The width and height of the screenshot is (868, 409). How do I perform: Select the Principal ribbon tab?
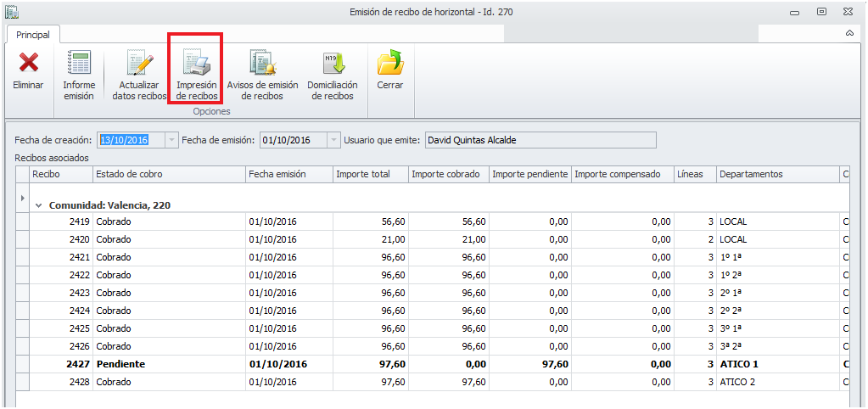(33, 35)
